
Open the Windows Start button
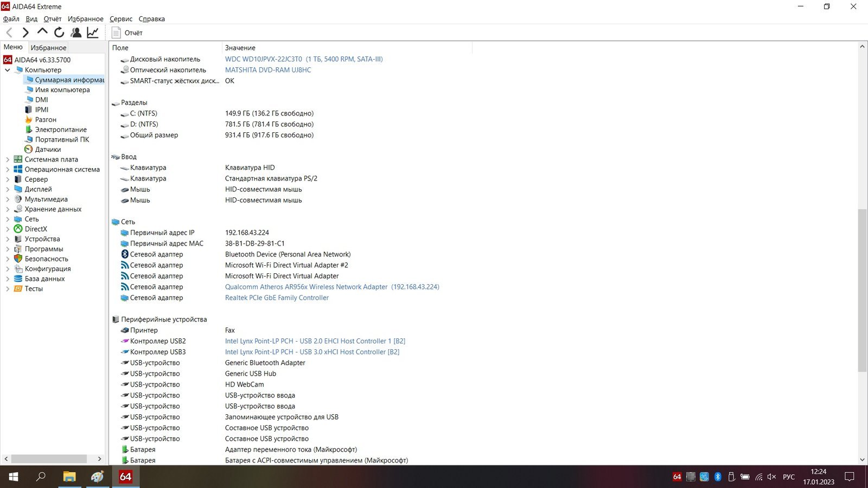pos(14,477)
